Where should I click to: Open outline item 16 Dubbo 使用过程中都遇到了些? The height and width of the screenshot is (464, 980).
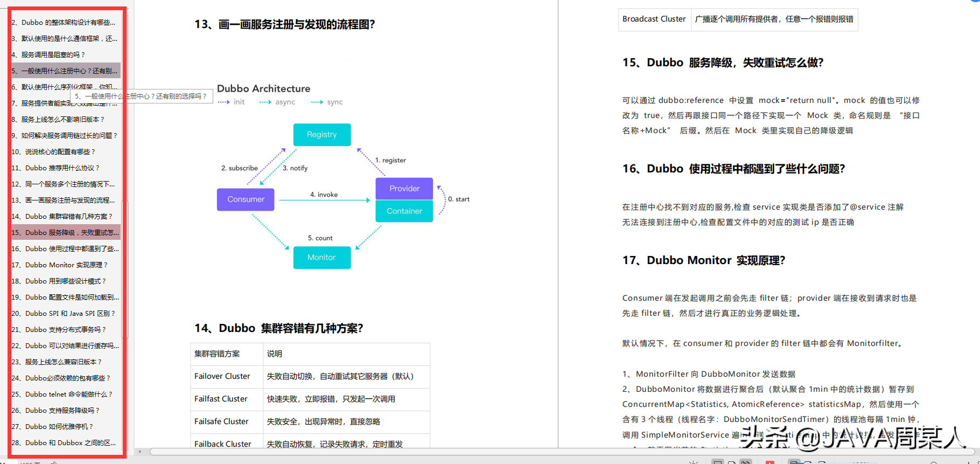point(65,248)
